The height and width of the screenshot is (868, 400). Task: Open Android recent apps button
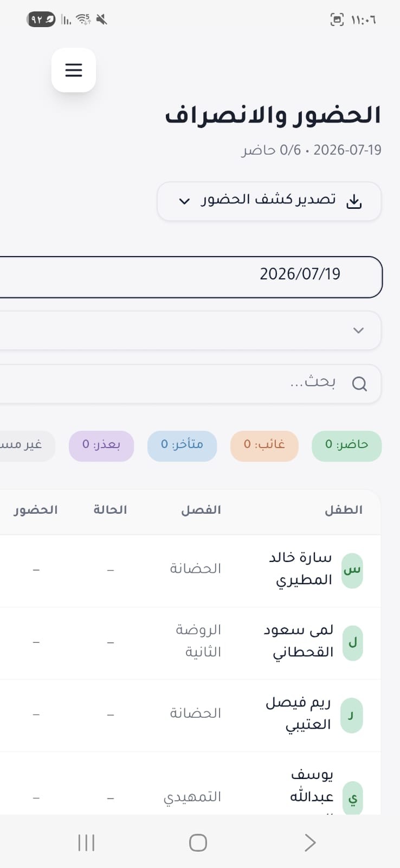click(x=86, y=843)
